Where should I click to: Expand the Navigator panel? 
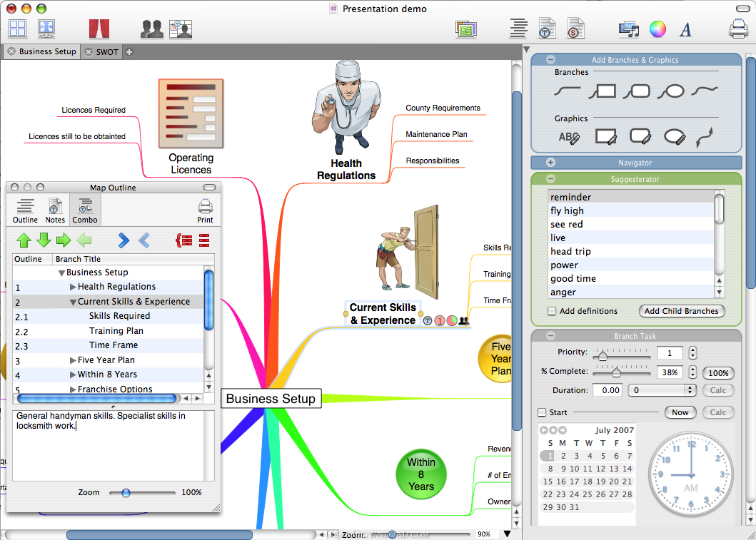point(550,163)
